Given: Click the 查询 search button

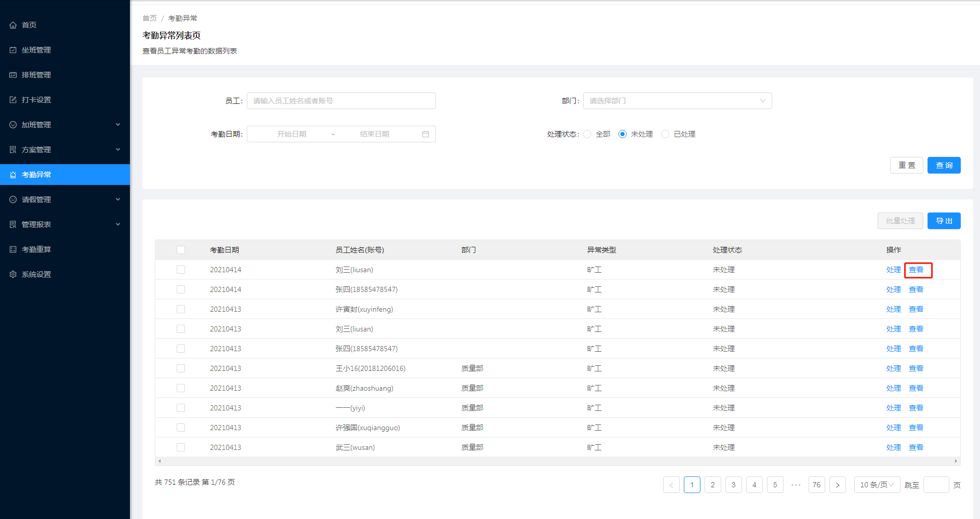Looking at the screenshot, I should click(x=944, y=165).
